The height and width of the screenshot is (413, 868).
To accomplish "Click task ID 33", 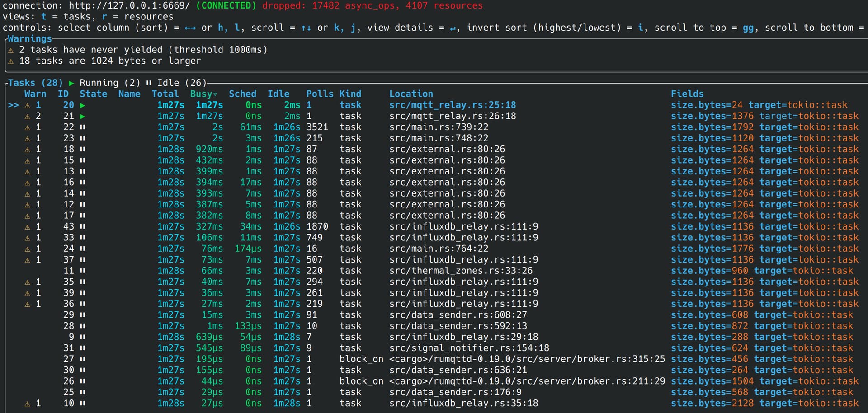I will [x=69, y=238].
